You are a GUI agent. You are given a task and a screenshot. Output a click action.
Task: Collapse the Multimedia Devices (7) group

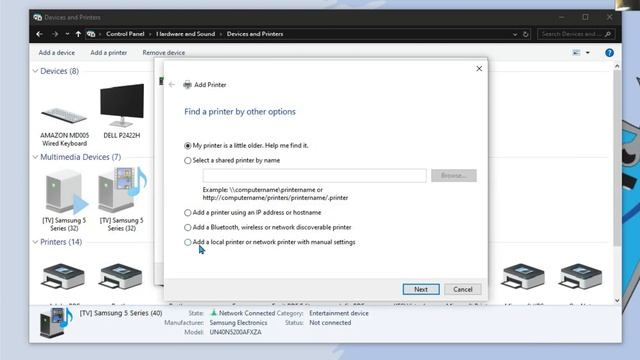[36, 157]
